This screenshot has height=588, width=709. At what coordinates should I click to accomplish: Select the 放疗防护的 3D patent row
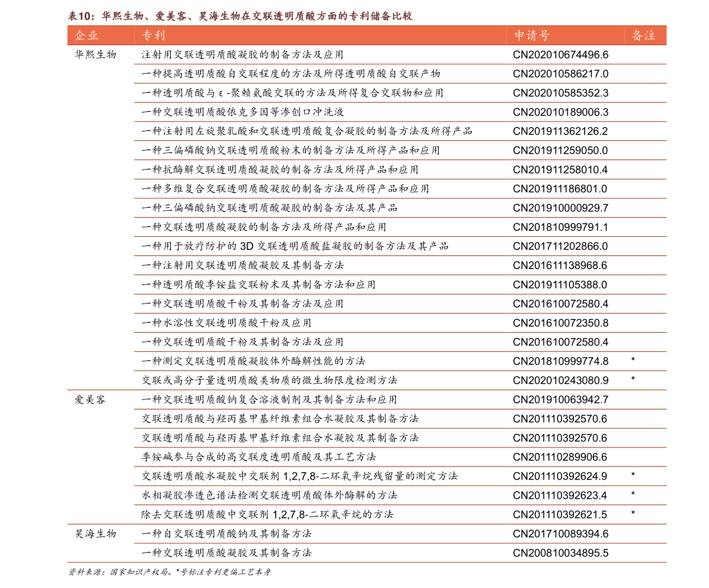[x=295, y=246]
